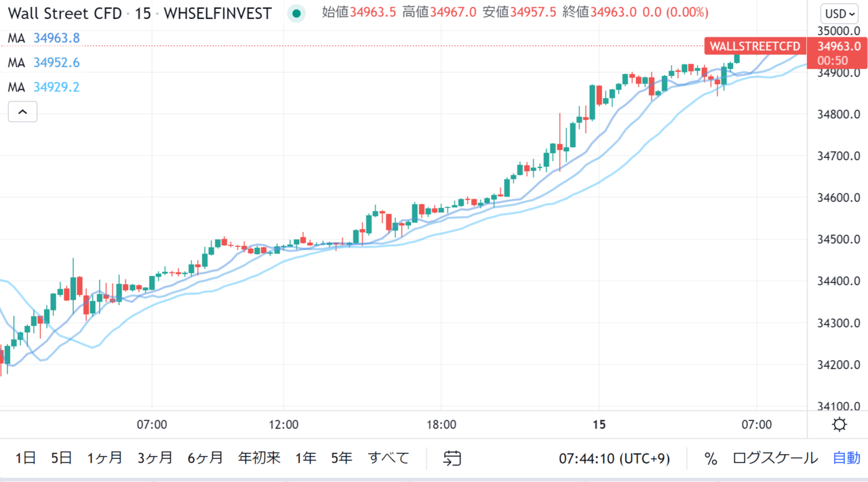Open the chart settings gear

[840, 425]
